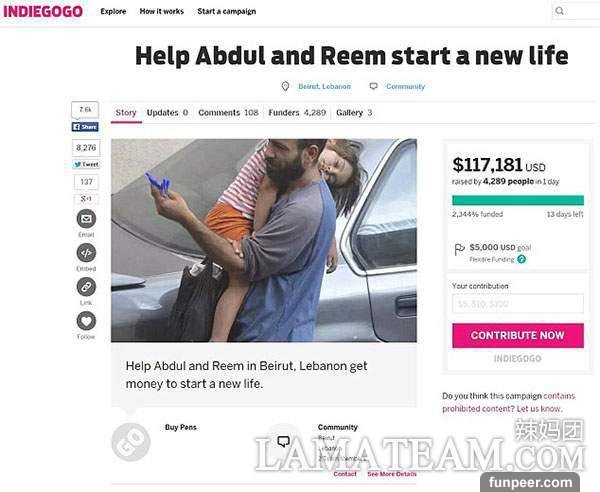Image resolution: width=600 pixels, height=492 pixels.
Task: Focus the Your contribution amount field
Action: [518, 304]
